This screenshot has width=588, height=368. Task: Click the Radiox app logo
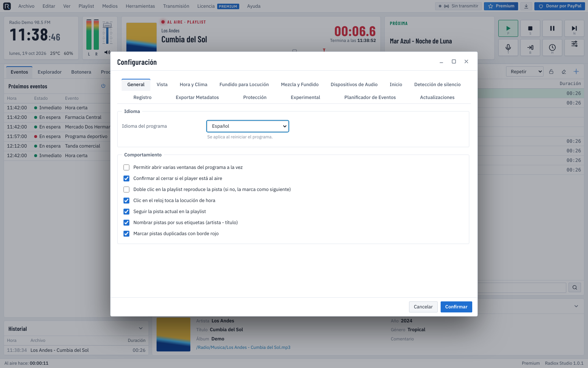pyautogui.click(x=7, y=6)
